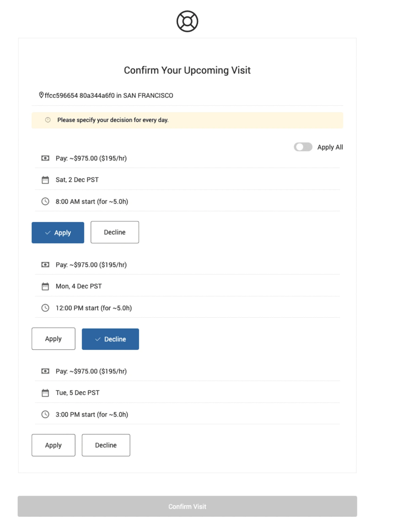The height and width of the screenshot is (532, 398).
Task: Click the selected Decline button for Mon, 4 Dec
Action: [x=110, y=339]
